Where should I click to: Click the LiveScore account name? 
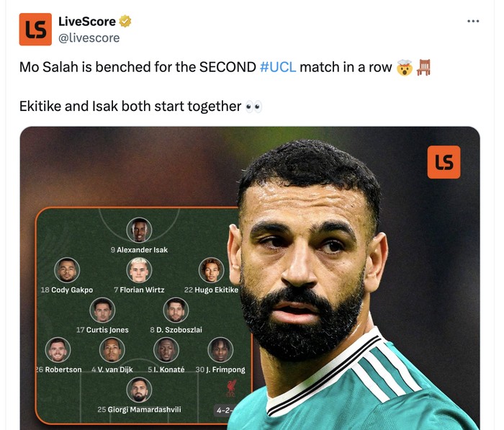[x=87, y=22]
